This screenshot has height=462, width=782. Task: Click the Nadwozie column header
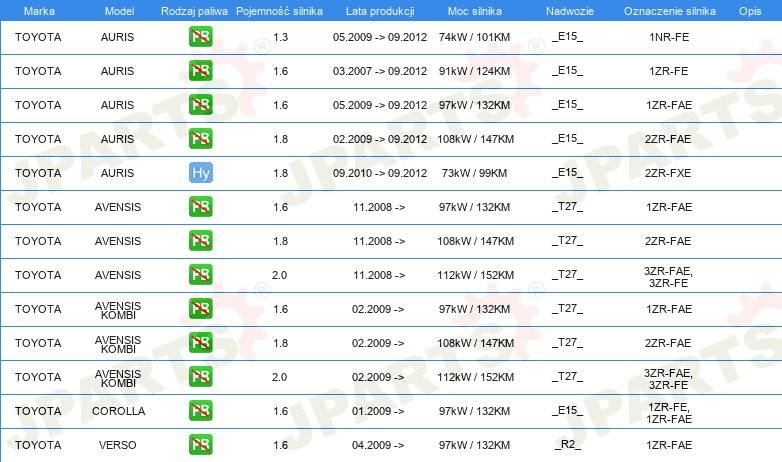click(x=570, y=11)
